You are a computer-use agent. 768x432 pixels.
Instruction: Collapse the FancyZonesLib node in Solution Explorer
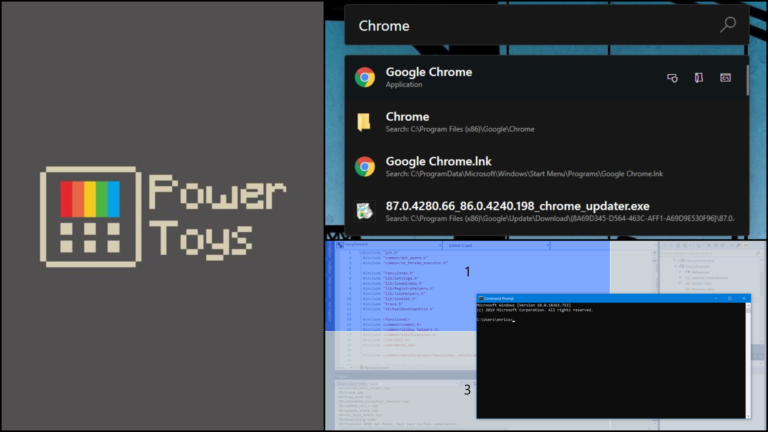[675, 266]
